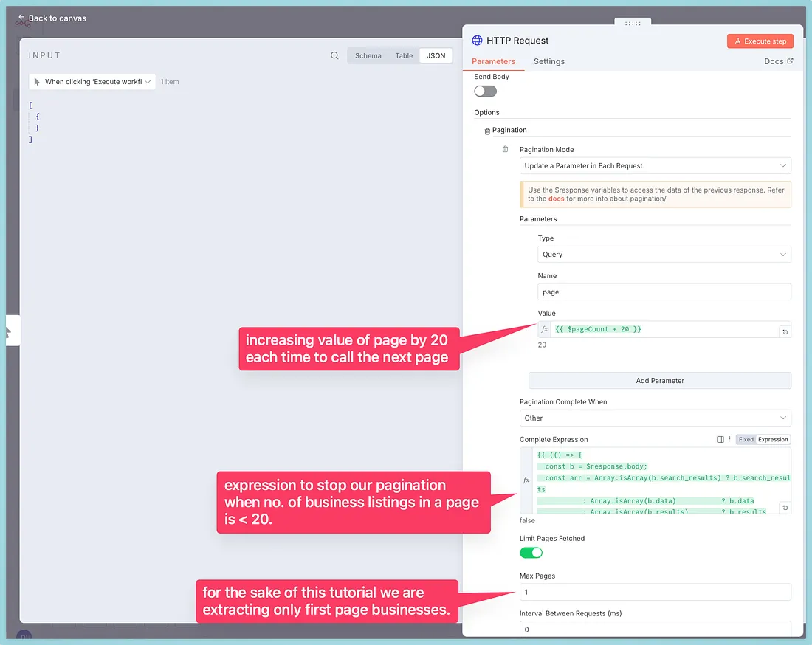Click trash icon beside Pagination Mode
Viewport: 812px width, 645px height.
506,149
